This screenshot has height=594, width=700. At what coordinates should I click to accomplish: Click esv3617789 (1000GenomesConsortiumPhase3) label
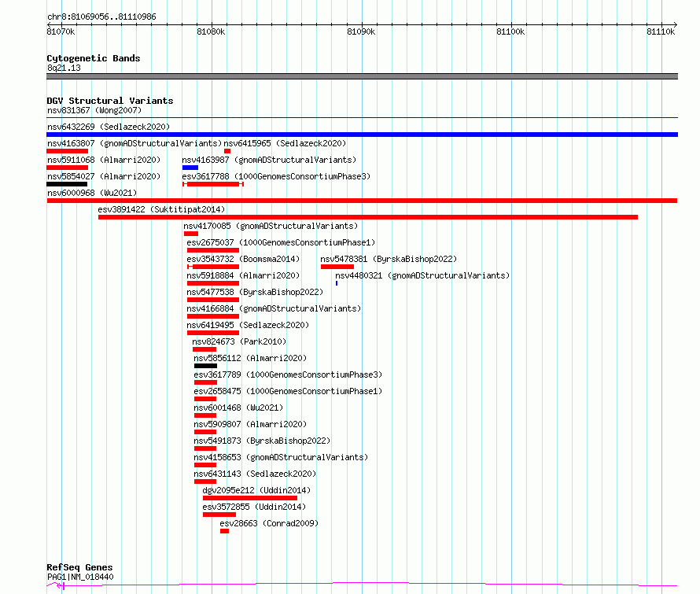click(288, 374)
